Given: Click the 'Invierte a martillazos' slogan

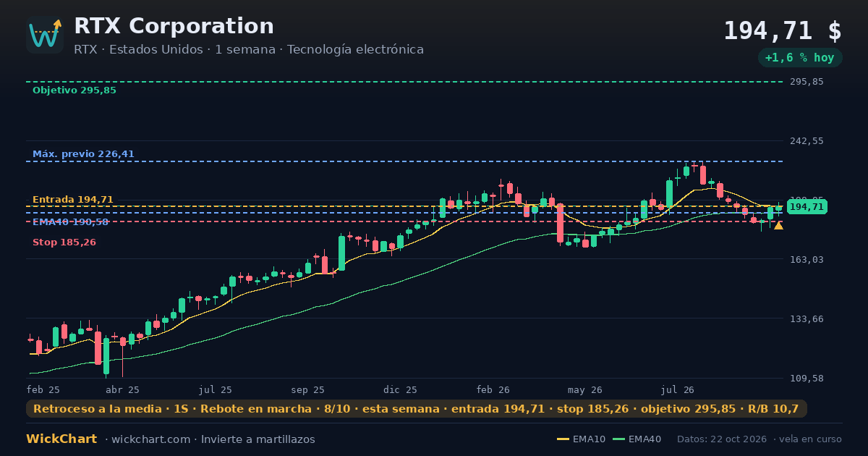Looking at the screenshot, I should (x=258, y=439).
